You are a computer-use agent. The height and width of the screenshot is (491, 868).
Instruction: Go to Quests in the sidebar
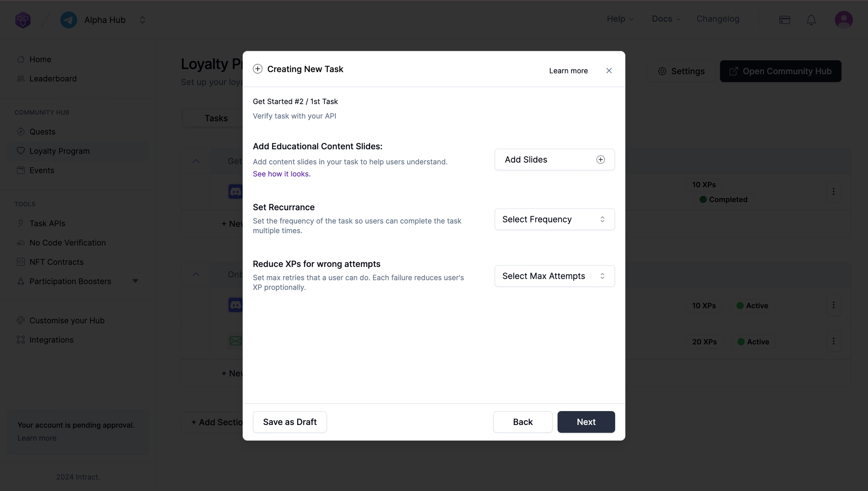tap(42, 132)
